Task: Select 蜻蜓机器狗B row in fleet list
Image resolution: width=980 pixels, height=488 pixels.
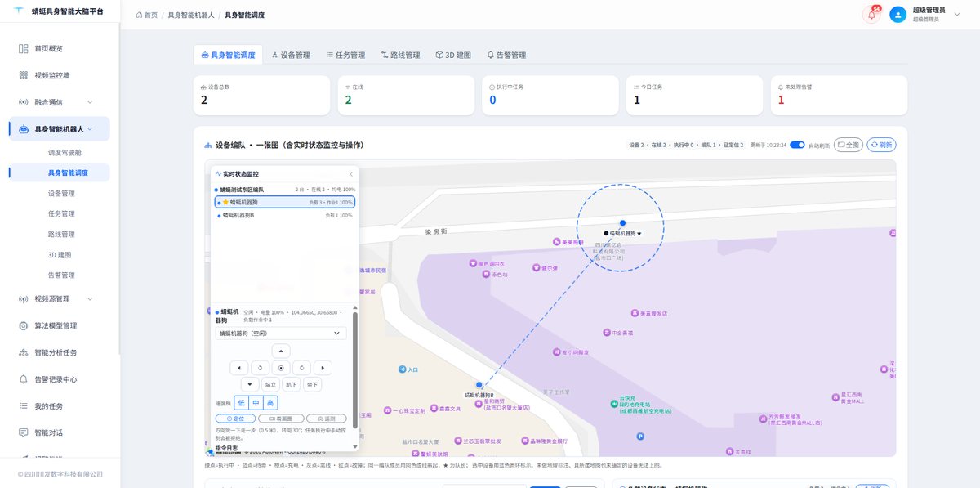Action: [x=285, y=215]
